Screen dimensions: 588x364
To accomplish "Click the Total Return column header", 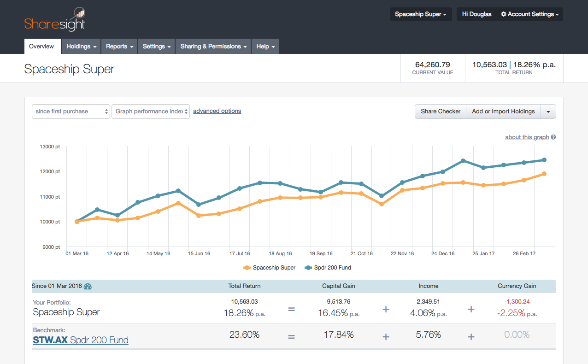I will click(244, 286).
